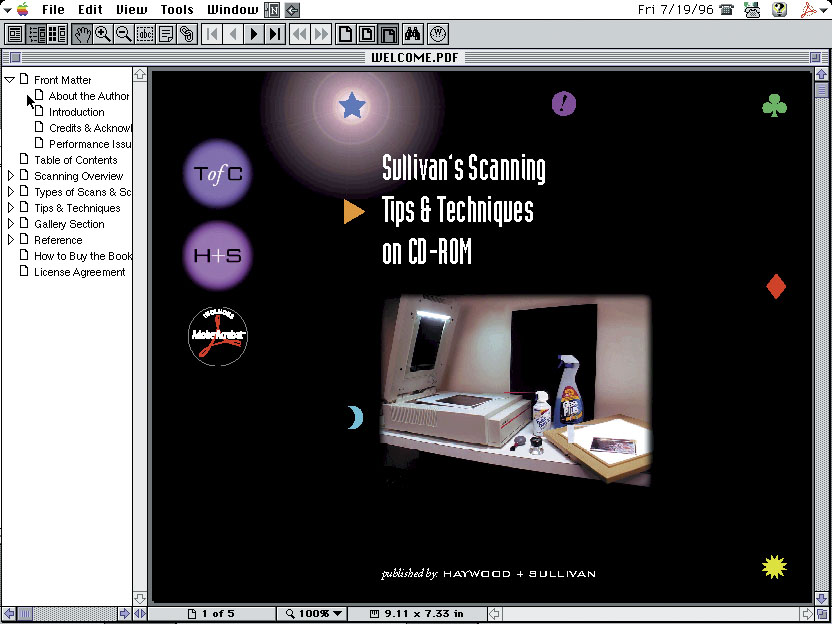Go to the previous page

[x=233, y=34]
